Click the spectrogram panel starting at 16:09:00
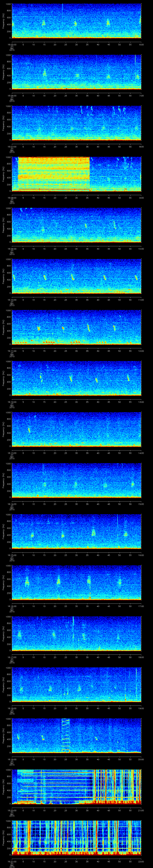 coord(77,225)
